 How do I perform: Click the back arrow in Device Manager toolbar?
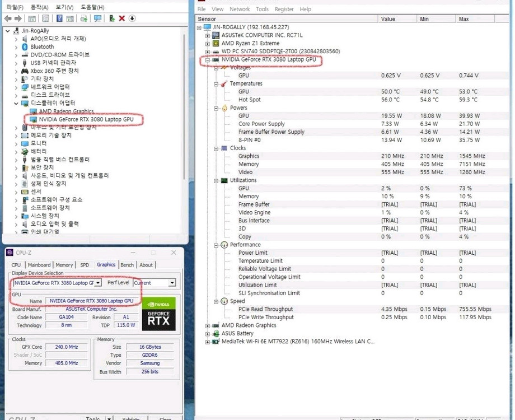pos(7,18)
